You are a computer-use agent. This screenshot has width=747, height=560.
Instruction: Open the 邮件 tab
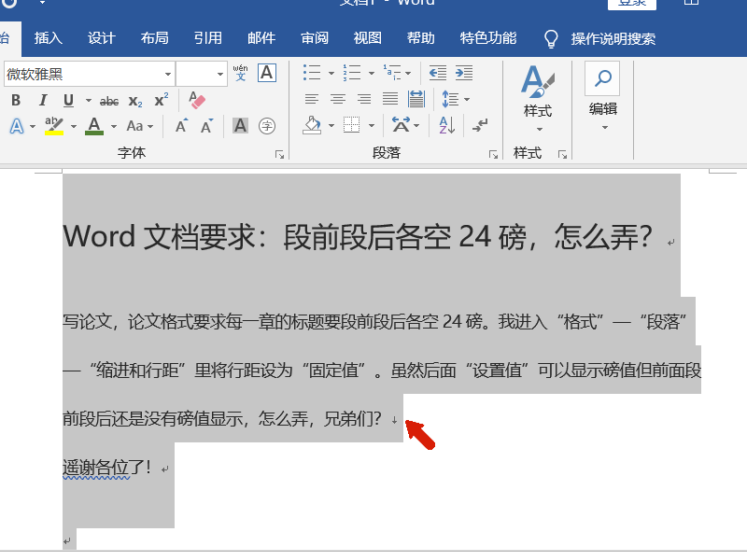point(261,38)
